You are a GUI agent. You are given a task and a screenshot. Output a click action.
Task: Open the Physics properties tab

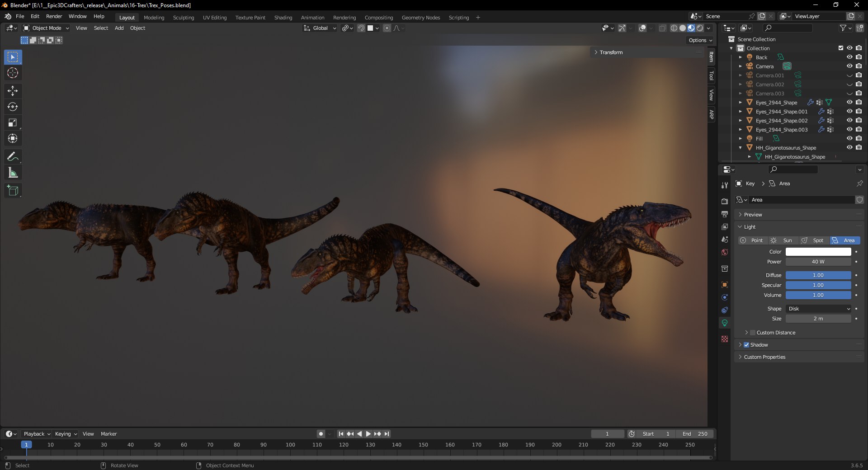pyautogui.click(x=725, y=297)
